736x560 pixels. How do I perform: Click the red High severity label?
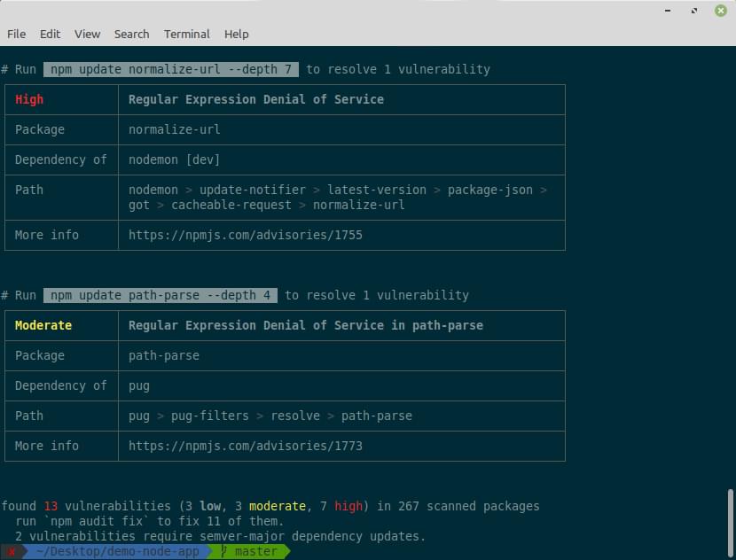coord(29,99)
